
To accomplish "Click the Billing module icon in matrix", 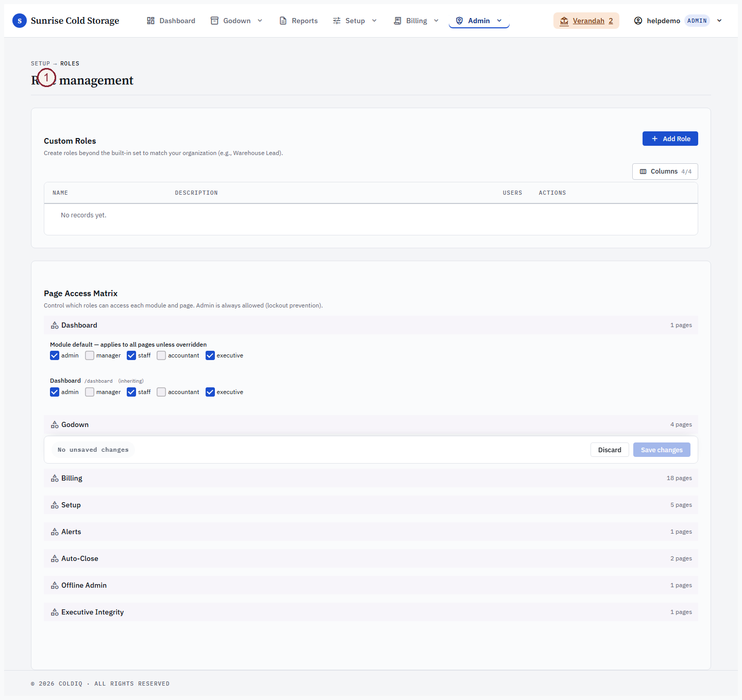I will (55, 478).
